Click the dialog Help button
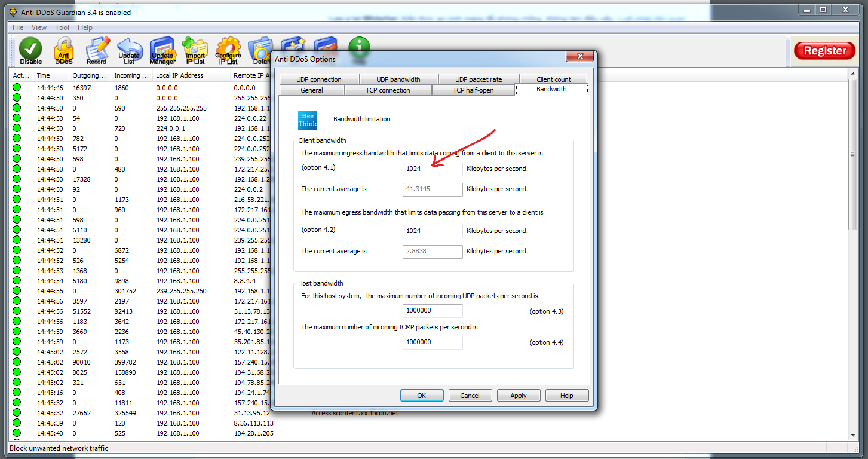The height and width of the screenshot is (459, 868). coord(567,396)
